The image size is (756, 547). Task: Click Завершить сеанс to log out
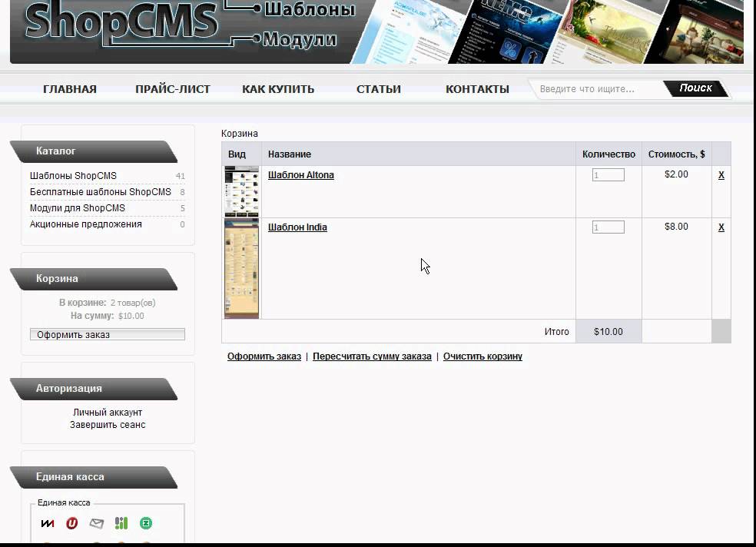point(108,425)
